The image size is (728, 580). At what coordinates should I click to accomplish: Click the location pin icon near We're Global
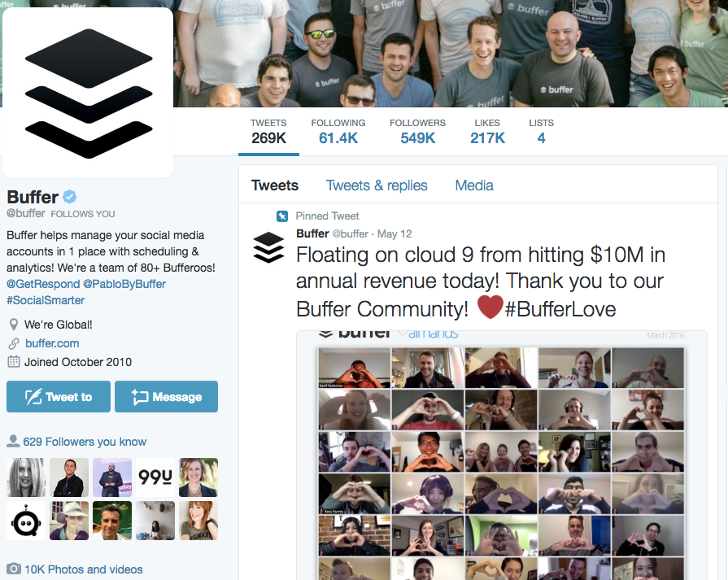coord(14,324)
